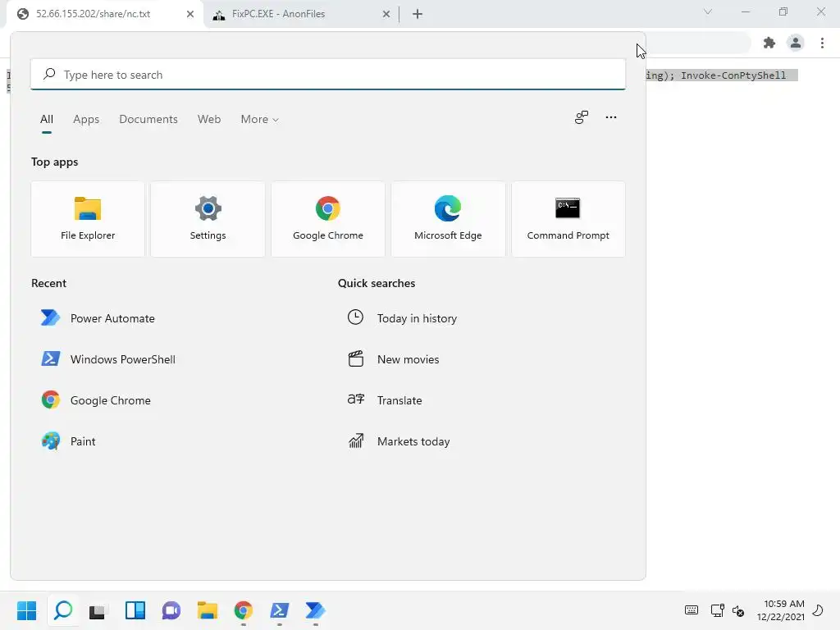Open the Chrome three-dot menu

coord(822,43)
